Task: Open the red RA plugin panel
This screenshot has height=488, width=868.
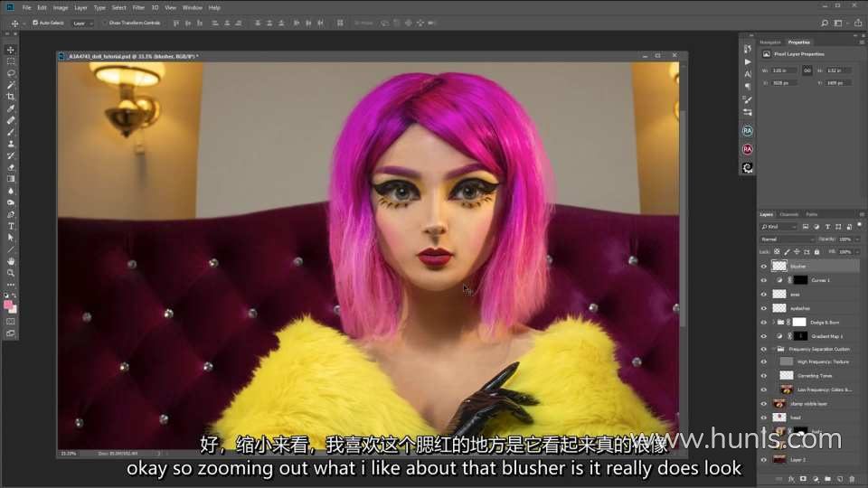Action: pos(748,149)
